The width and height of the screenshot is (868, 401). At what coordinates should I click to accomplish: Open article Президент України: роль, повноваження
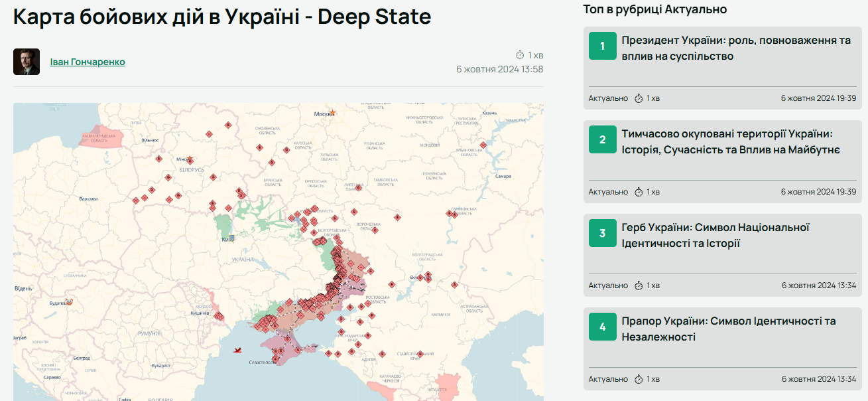[736, 48]
